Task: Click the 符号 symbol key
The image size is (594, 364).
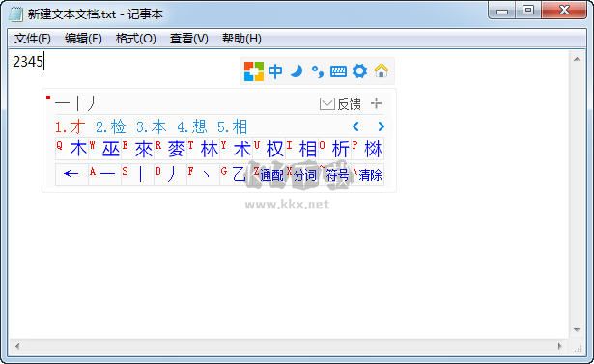Action: pos(335,174)
